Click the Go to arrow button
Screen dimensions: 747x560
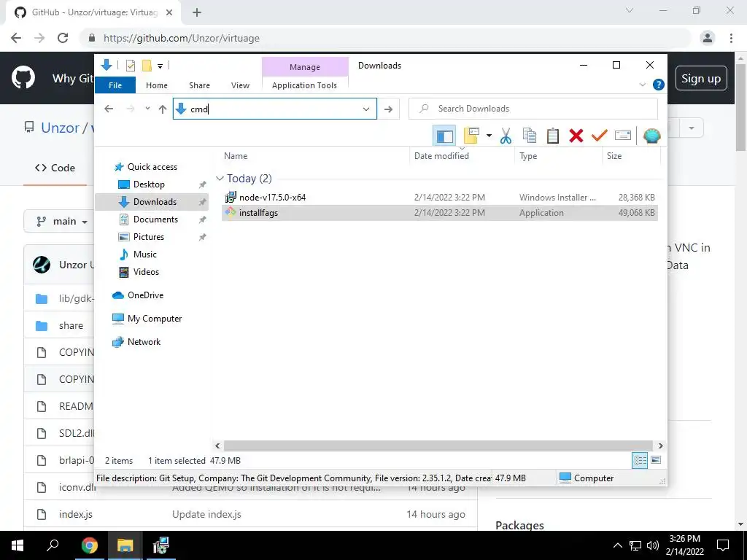pyautogui.click(x=388, y=109)
